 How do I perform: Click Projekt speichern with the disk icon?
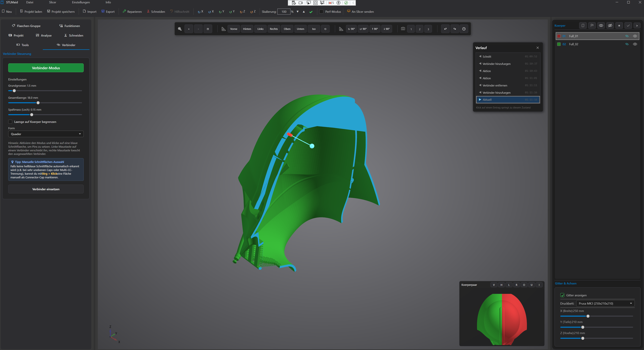tap(61, 12)
